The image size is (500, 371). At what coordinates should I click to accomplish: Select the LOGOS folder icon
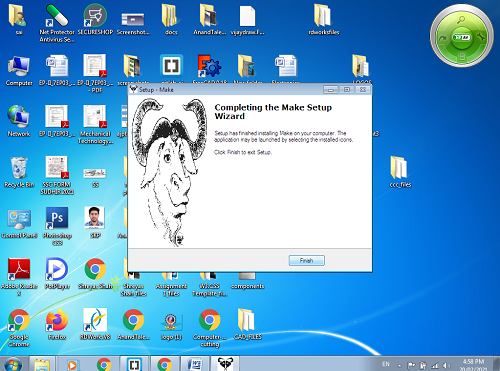[361, 66]
